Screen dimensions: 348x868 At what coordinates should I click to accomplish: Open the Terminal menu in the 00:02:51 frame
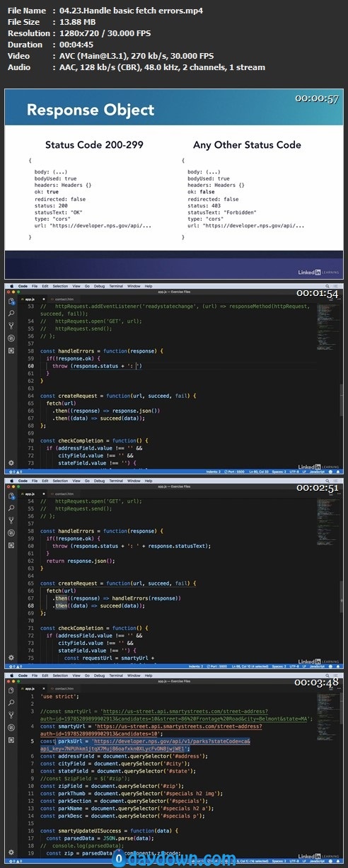115,481
